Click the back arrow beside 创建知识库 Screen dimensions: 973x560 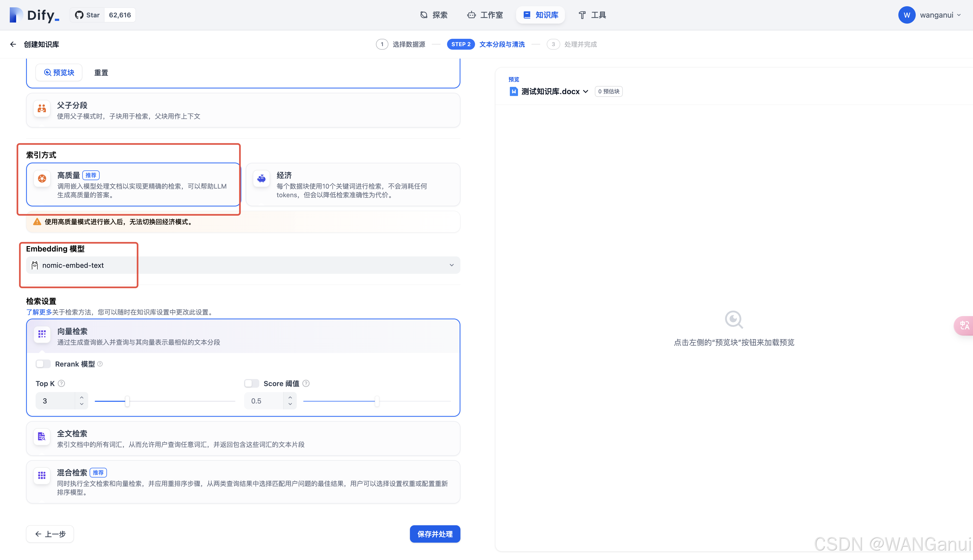click(13, 44)
